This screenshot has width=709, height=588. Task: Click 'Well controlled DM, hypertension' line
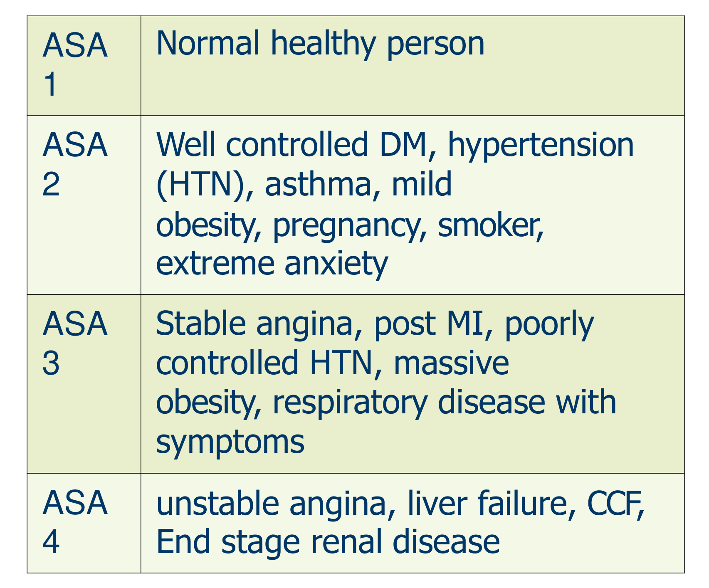click(x=395, y=146)
